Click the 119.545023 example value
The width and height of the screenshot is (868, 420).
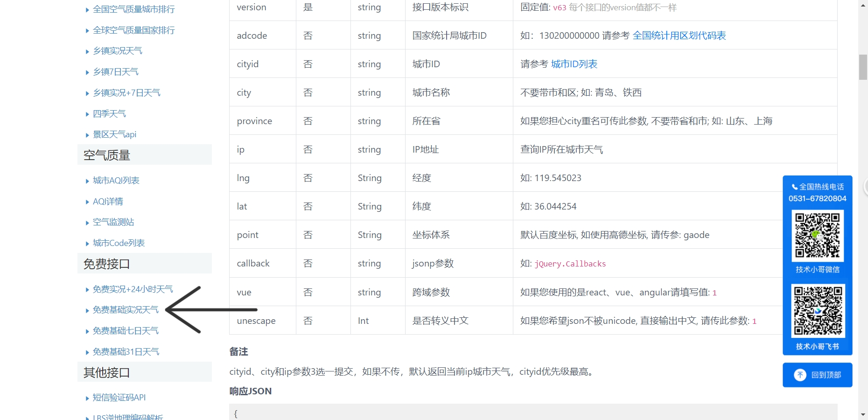pos(558,178)
